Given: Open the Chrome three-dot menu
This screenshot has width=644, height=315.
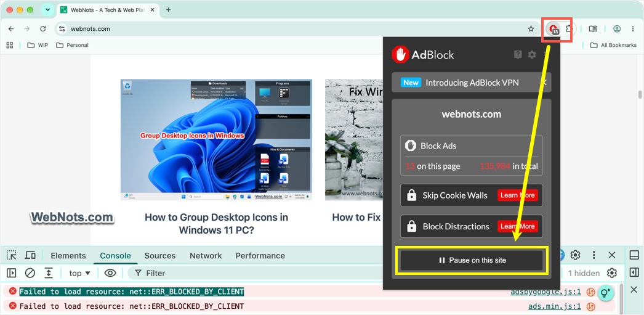Looking at the screenshot, I should pos(632,29).
